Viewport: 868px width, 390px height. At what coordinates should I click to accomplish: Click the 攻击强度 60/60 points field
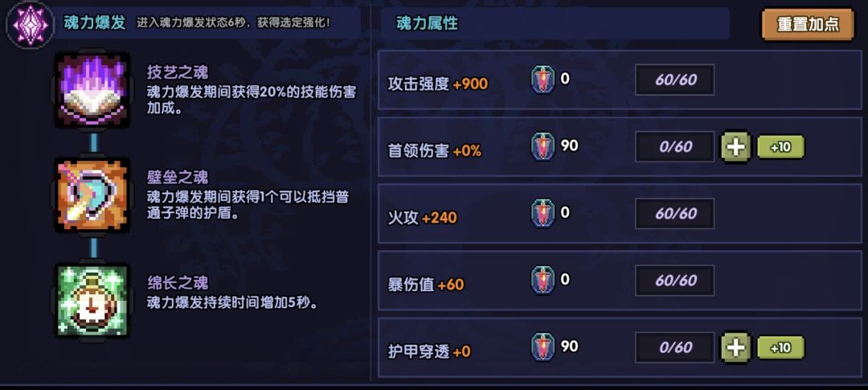[675, 80]
